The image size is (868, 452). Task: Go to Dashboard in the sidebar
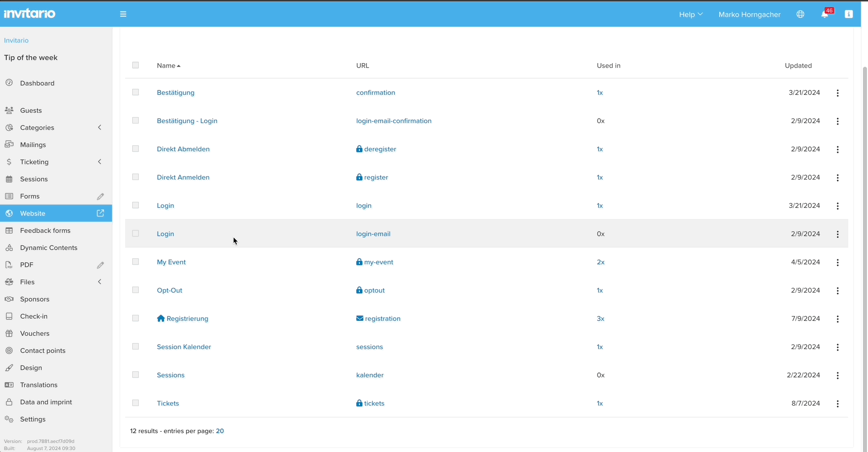tap(37, 83)
